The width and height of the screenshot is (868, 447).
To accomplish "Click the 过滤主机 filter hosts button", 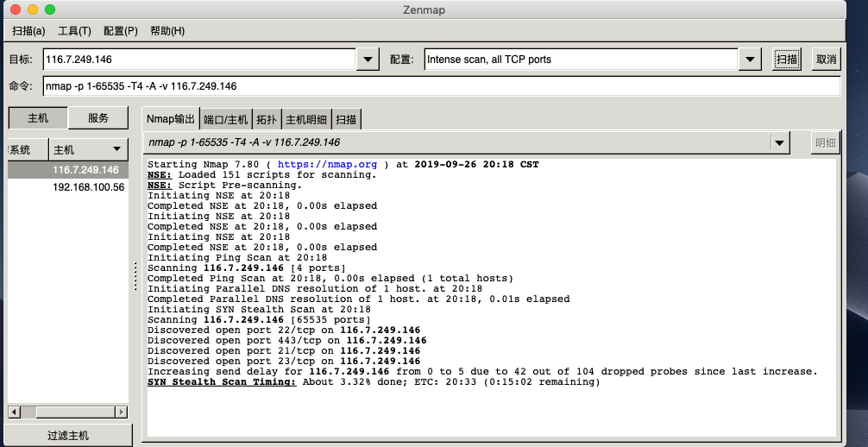I will tap(68, 436).
